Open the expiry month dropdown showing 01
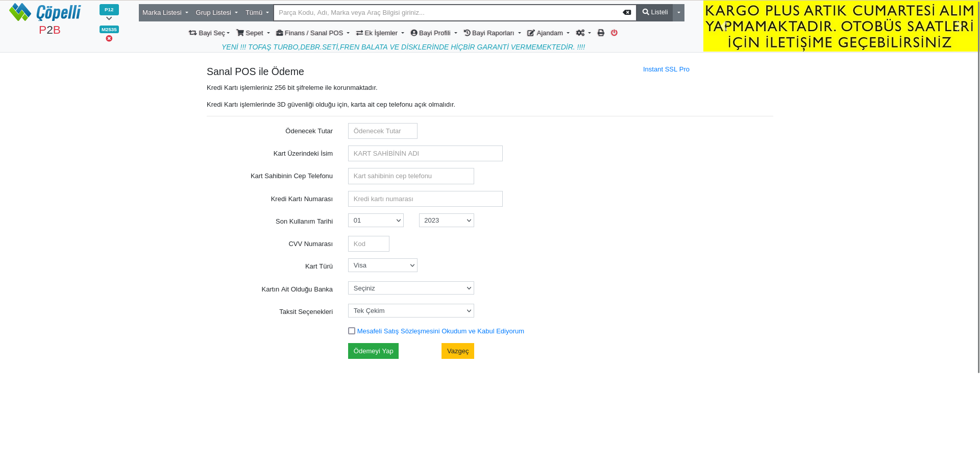Viewport: 980px width, 462px height. (376, 221)
